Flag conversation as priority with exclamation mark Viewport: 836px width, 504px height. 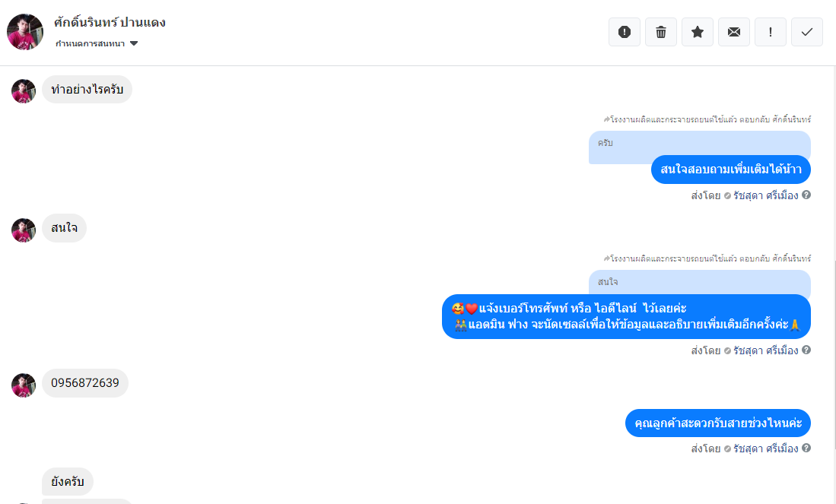771,32
